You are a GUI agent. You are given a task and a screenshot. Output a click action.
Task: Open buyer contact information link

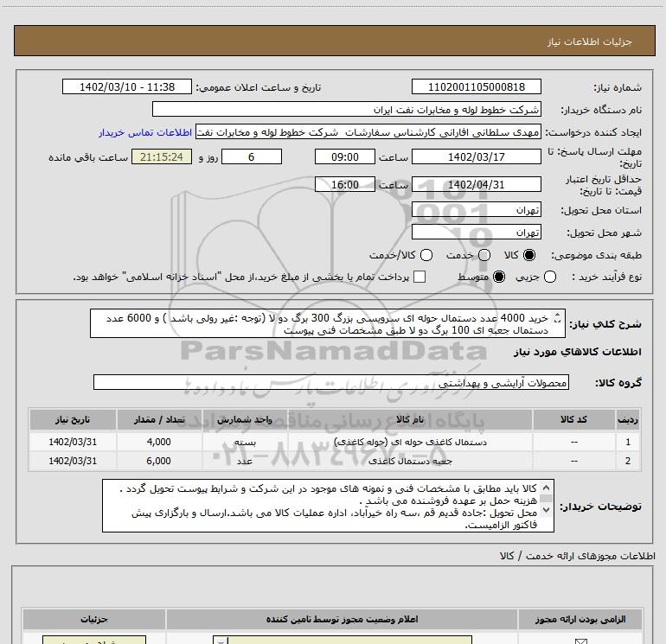click(145, 132)
